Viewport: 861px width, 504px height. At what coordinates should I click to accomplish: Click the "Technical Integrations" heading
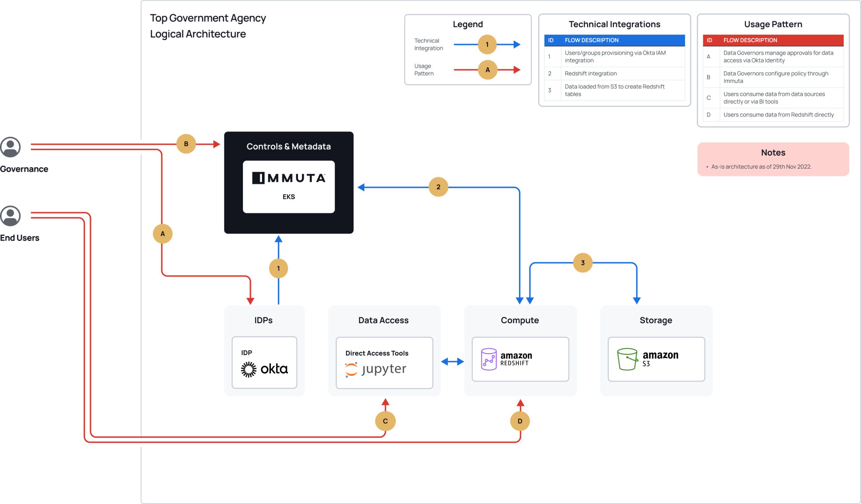coord(614,24)
